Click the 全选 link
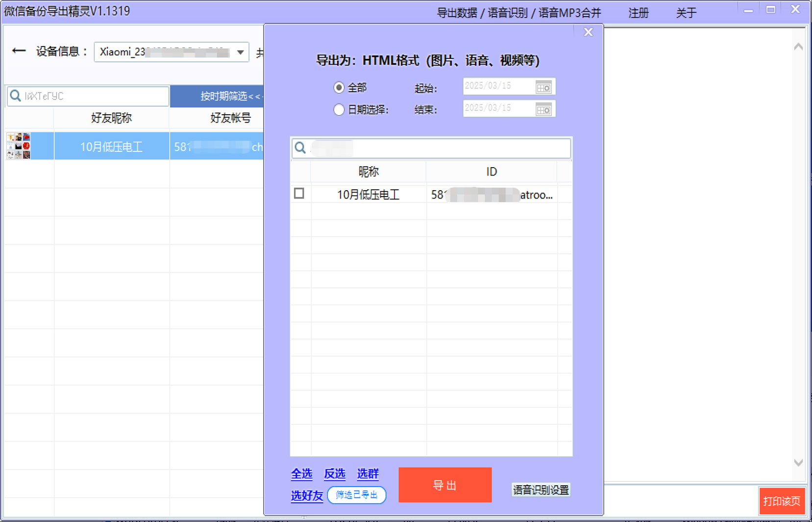 point(301,474)
